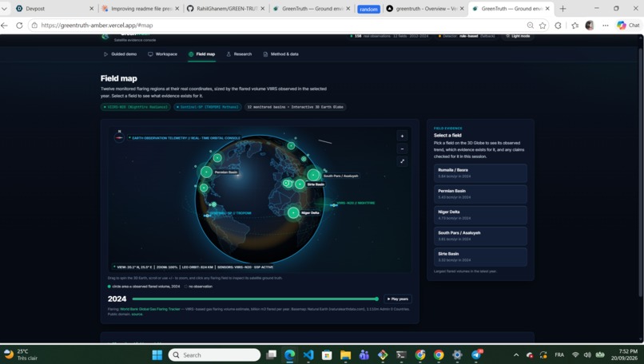The image size is (644, 364).
Task: Click the address bar URL field
Action: [x=280, y=26]
